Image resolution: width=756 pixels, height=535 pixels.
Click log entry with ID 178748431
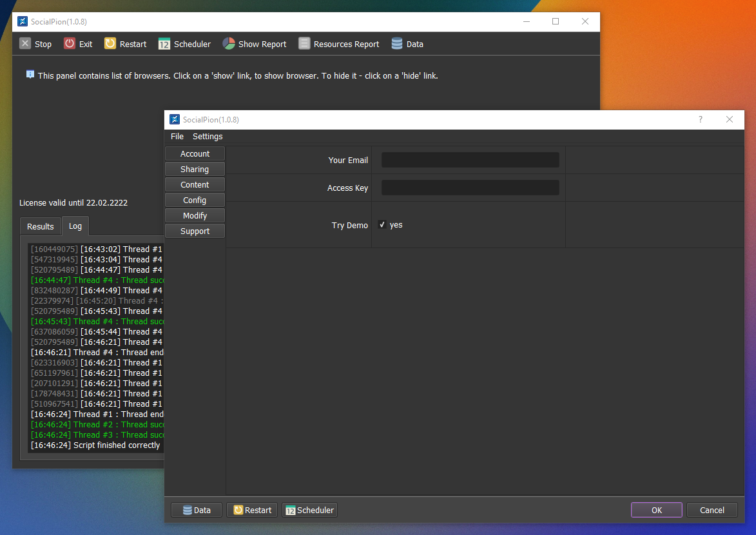click(x=97, y=394)
